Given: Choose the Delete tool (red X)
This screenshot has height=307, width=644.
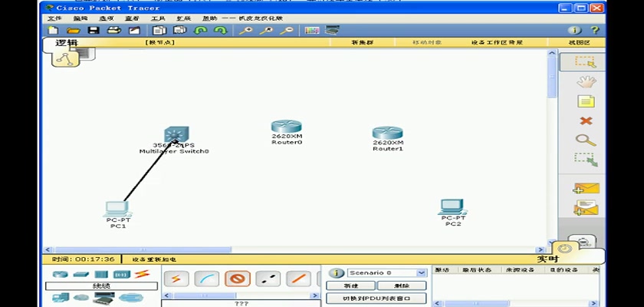Looking at the screenshot, I should (x=586, y=120).
